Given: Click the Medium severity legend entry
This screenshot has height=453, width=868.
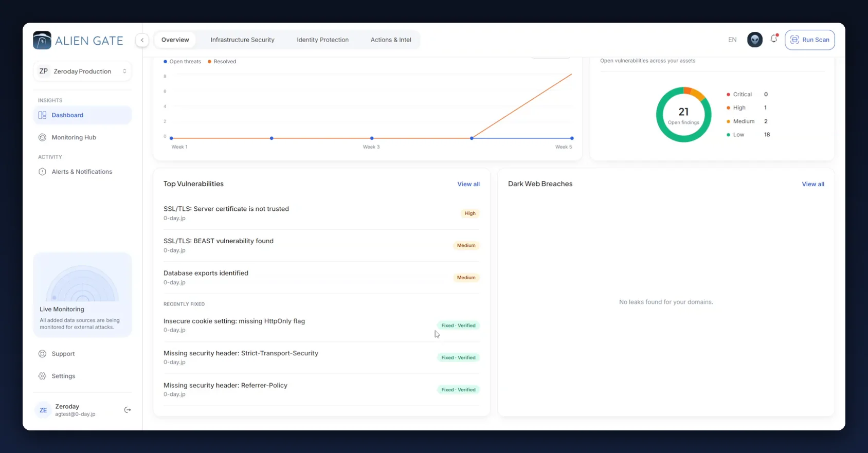Looking at the screenshot, I should tap(747, 121).
